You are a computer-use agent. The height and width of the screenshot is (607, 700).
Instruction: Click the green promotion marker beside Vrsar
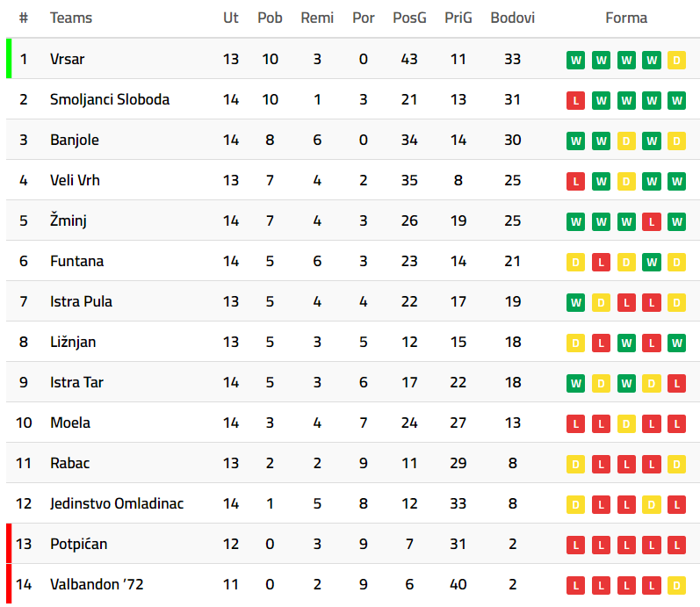coord(9,59)
